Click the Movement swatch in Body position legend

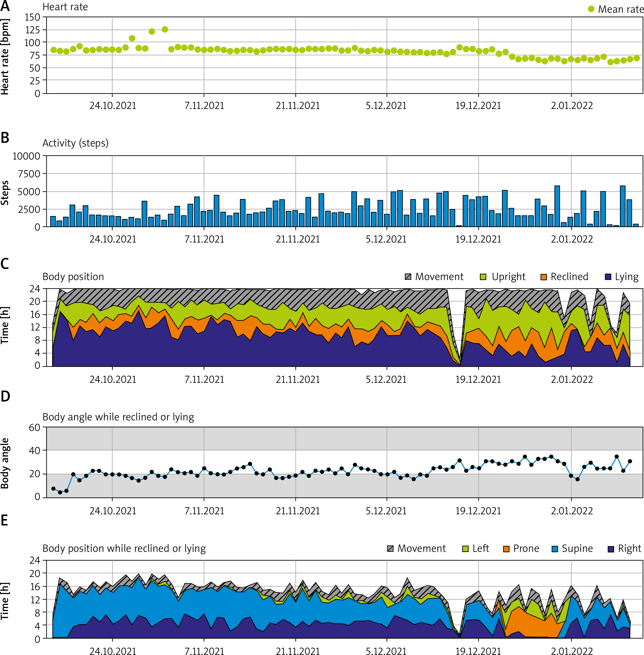pyautogui.click(x=408, y=277)
